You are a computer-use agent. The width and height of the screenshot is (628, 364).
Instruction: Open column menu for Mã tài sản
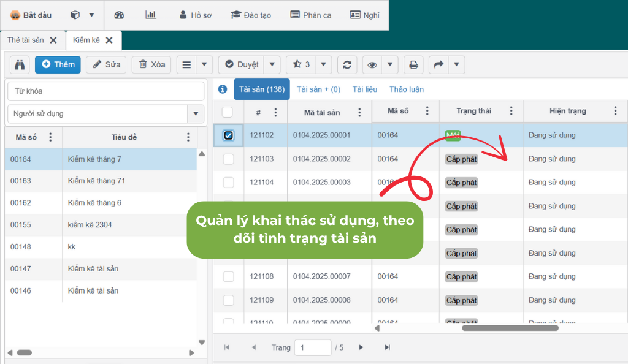click(x=359, y=112)
